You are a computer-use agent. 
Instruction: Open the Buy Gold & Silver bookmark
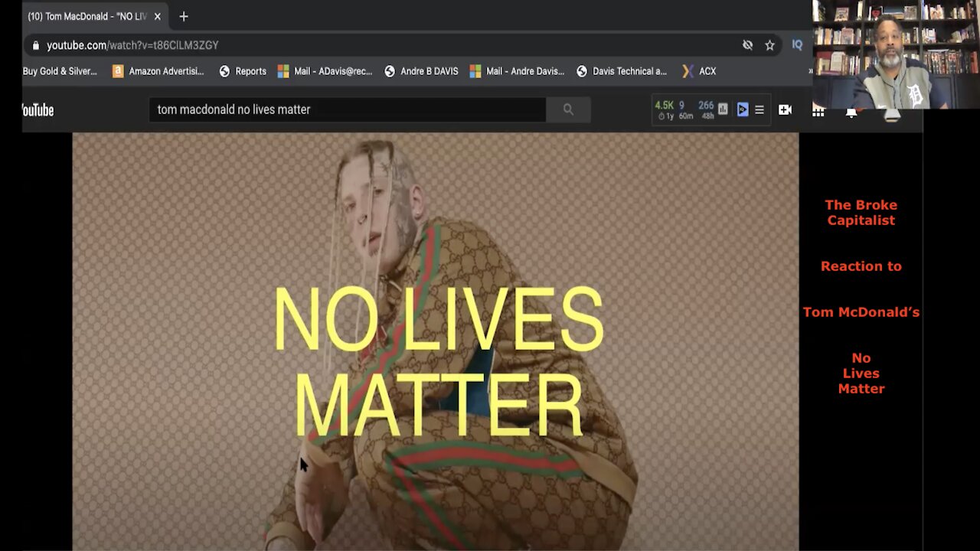60,71
